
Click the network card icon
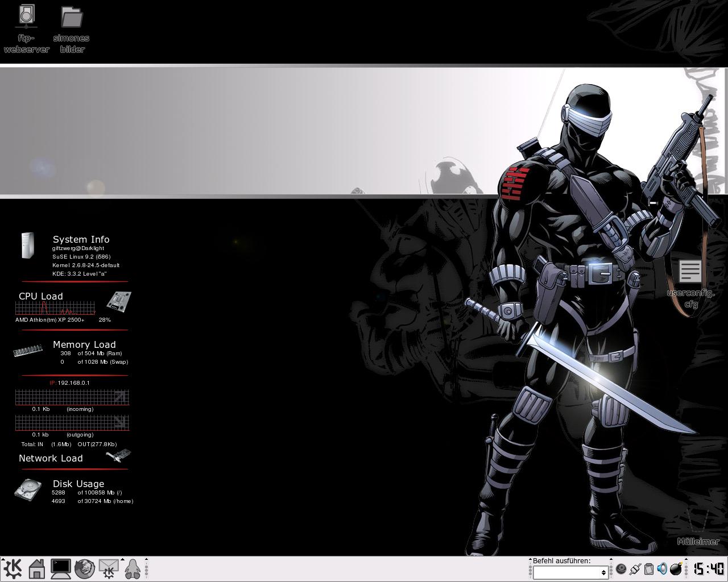tap(118, 455)
